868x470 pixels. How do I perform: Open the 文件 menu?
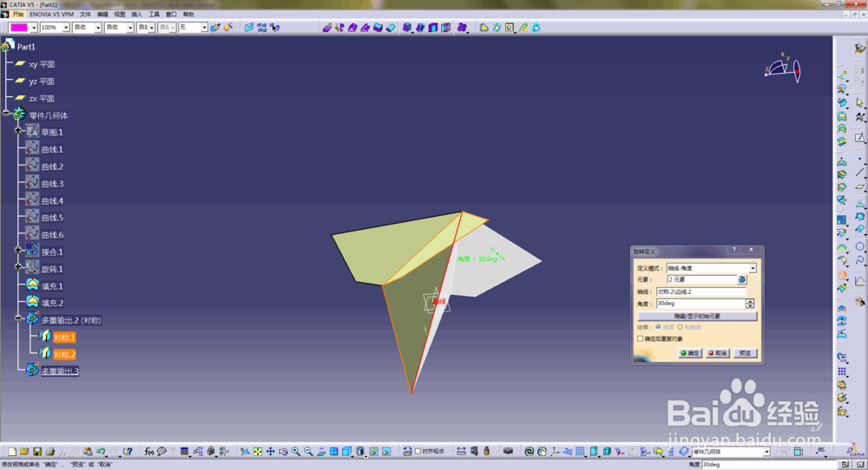85,15
